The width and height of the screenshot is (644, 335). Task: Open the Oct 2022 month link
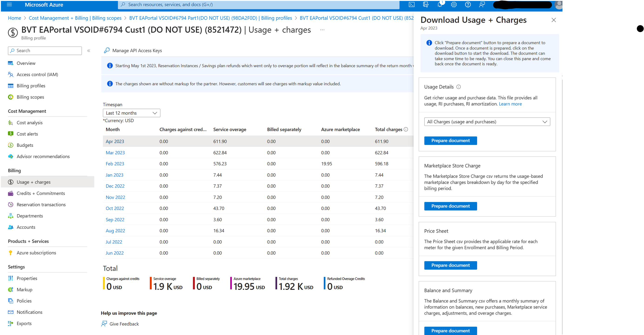click(x=115, y=208)
